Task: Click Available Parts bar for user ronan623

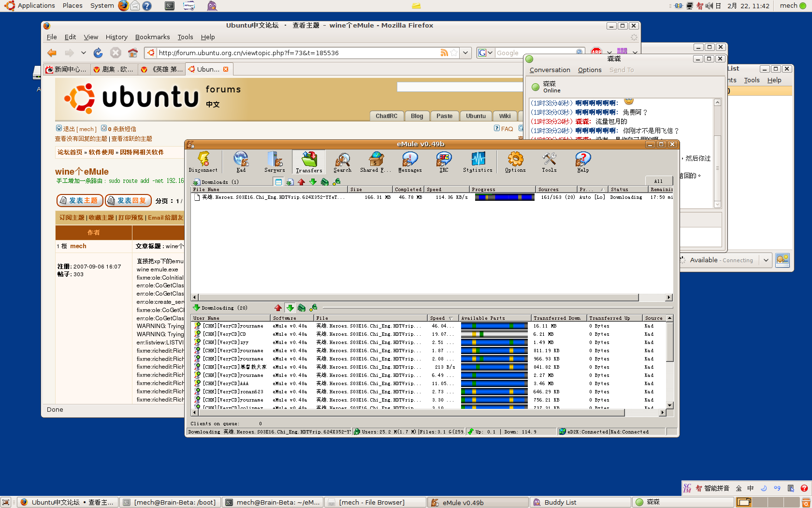Action: click(494, 391)
